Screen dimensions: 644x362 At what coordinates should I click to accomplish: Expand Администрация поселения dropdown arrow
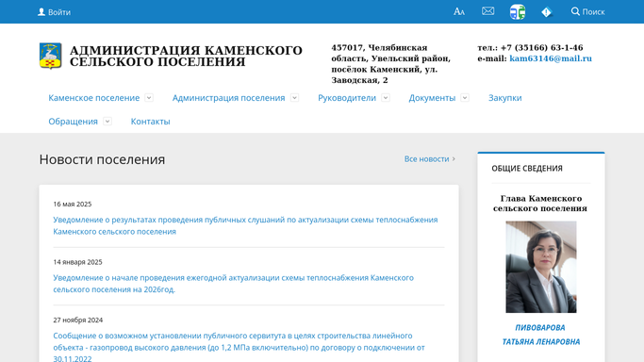294,98
